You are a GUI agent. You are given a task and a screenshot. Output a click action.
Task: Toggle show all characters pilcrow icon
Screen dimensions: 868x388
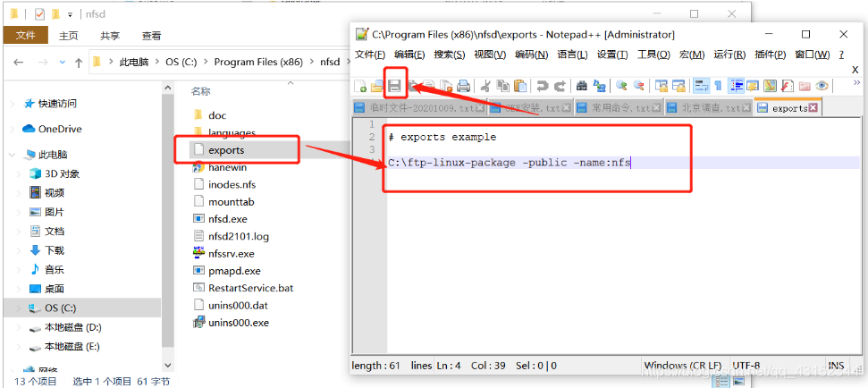718,86
